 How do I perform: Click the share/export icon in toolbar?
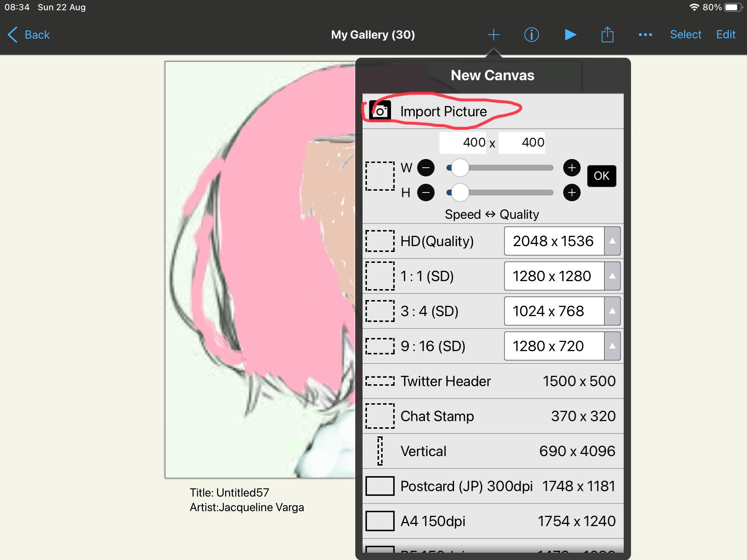click(608, 34)
